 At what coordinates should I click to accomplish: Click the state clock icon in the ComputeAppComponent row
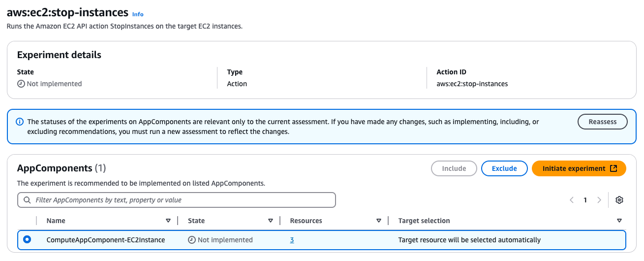click(192, 240)
